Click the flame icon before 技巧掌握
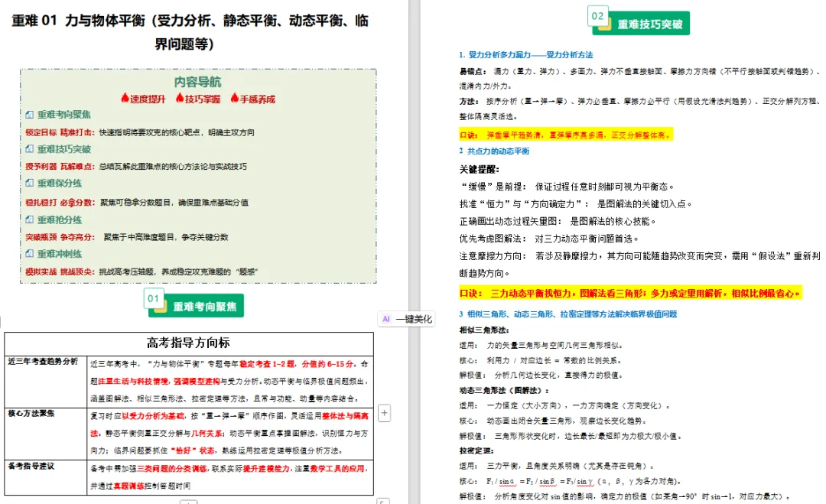The height and width of the screenshot is (504, 826). point(180,98)
